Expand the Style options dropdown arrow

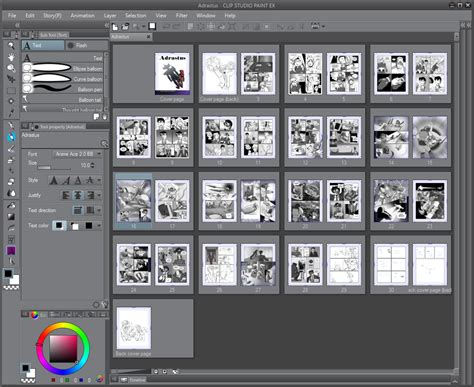[x=99, y=180]
